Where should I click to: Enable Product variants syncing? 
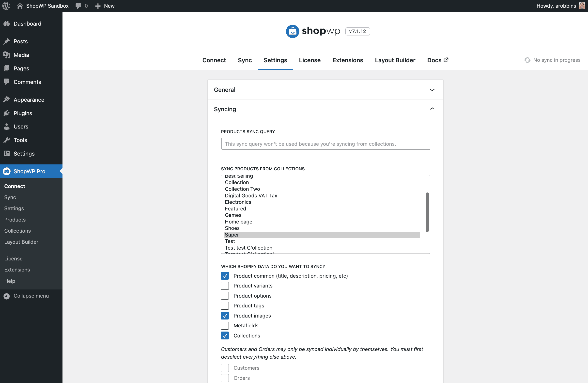225,286
